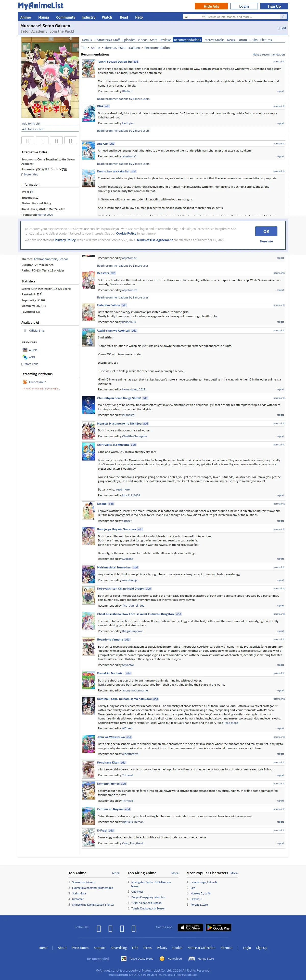Open More link beside Top Airing Anime

pos(175,874)
